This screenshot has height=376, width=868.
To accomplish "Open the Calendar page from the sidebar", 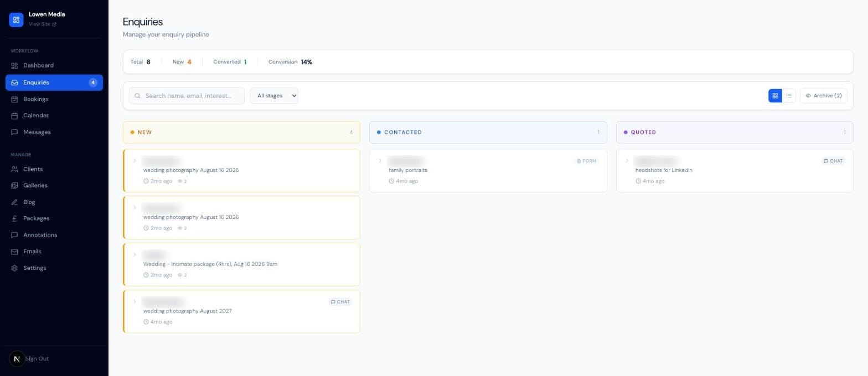I will click(54, 116).
